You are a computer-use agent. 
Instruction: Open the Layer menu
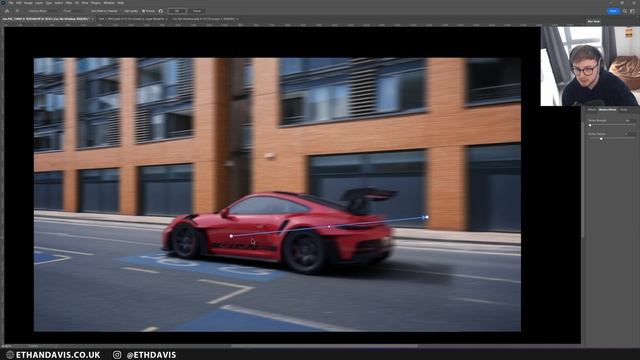coord(38,3)
